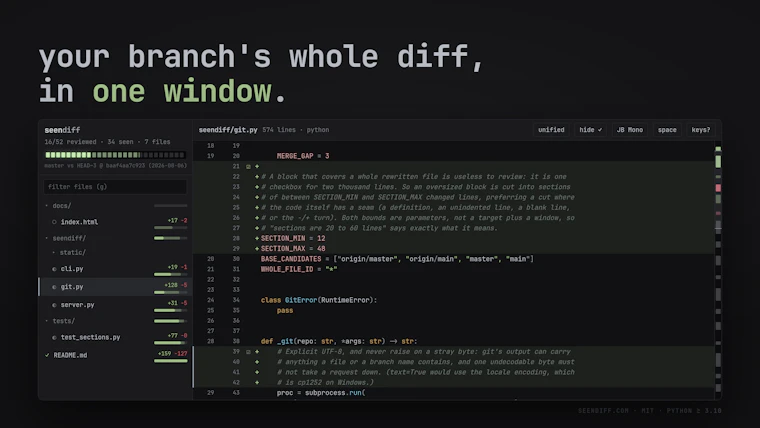760x428 pixels.
Task: Change the JB Mono font setting
Action: 630,130
